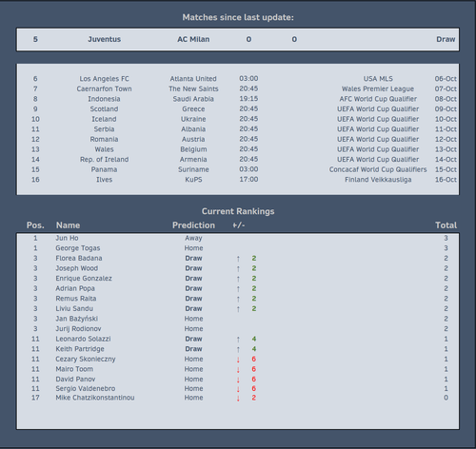Viewport: 476px width, 449px height.
Task: Select the 19:15 kickoff time
Action: (248, 99)
